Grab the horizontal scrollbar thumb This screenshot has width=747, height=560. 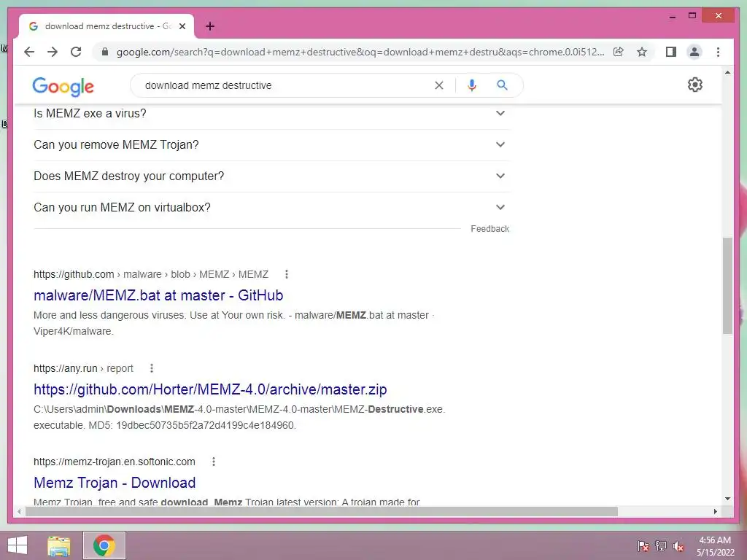pyautogui.click(x=321, y=511)
